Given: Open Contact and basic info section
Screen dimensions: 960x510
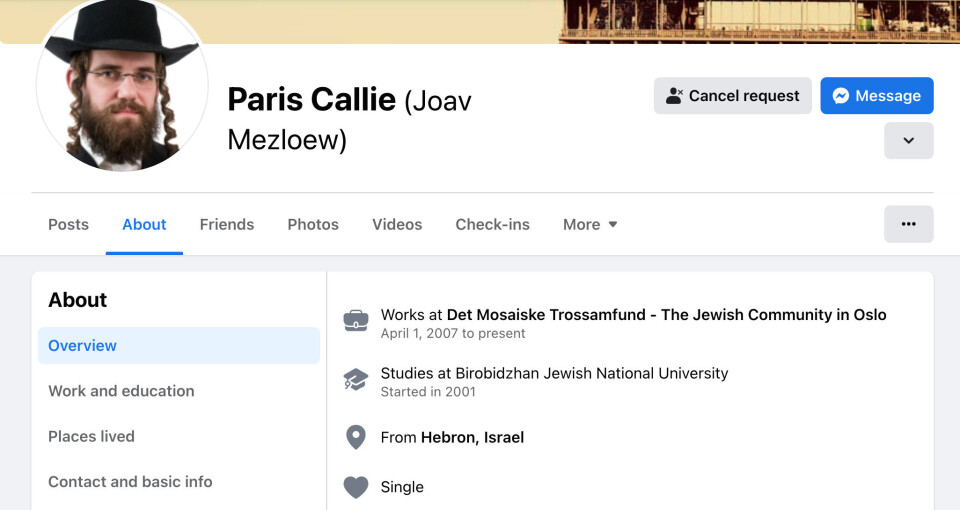Looking at the screenshot, I should click(x=130, y=482).
